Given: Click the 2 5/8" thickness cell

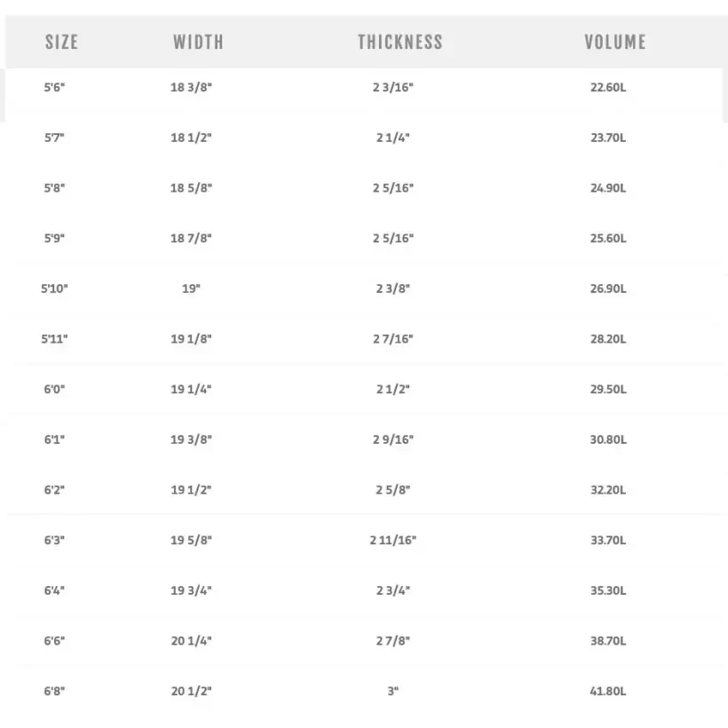Looking at the screenshot, I should pyautogui.click(x=393, y=490).
